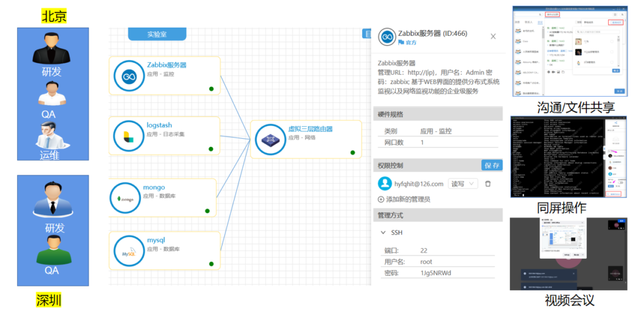Click the 虚拟三层路由器 router icon
644x309 pixels.
pos(269,139)
